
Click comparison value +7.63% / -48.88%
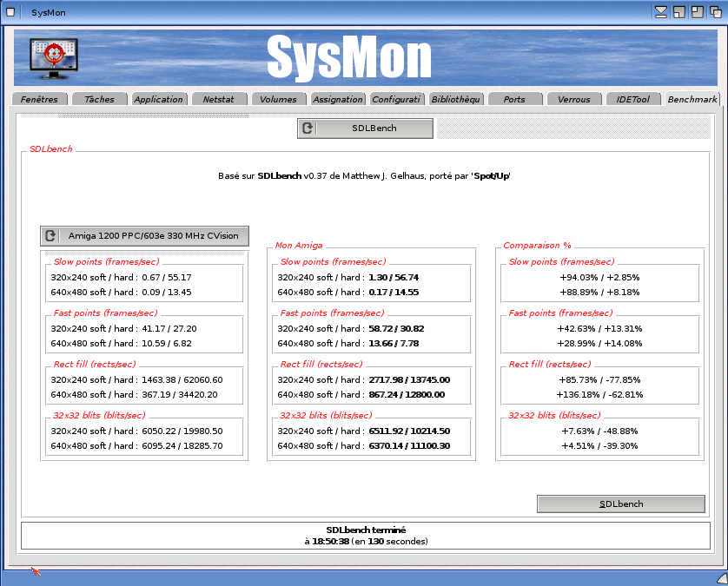pos(599,431)
